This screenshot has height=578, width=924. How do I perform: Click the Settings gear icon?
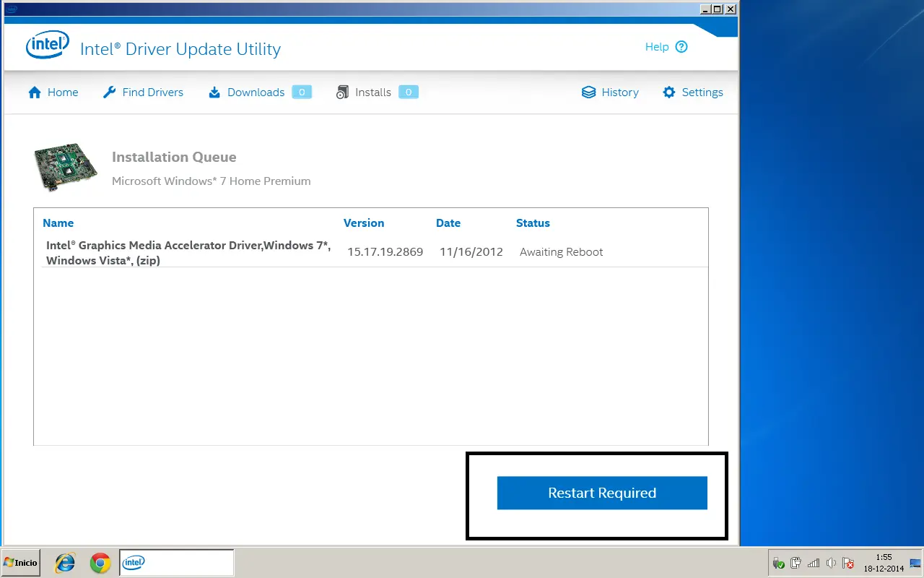coord(669,92)
